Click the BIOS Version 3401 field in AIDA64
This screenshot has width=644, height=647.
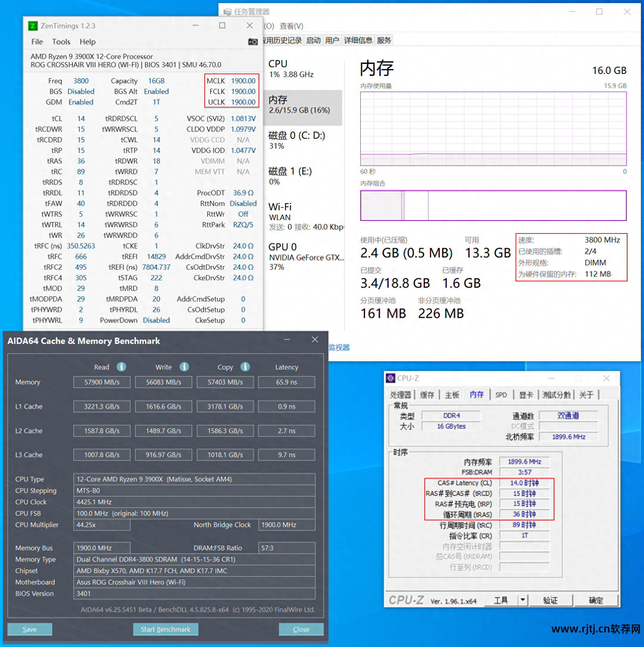pos(194,594)
